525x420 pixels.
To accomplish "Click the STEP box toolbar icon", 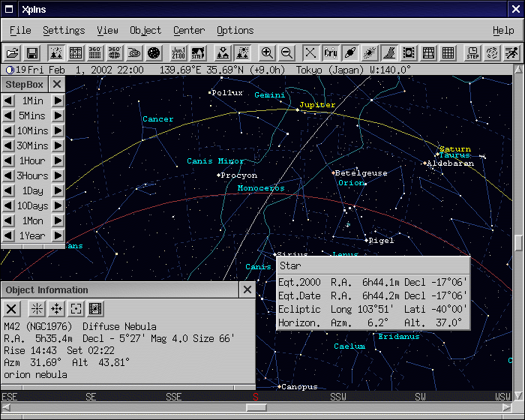I will [472, 53].
